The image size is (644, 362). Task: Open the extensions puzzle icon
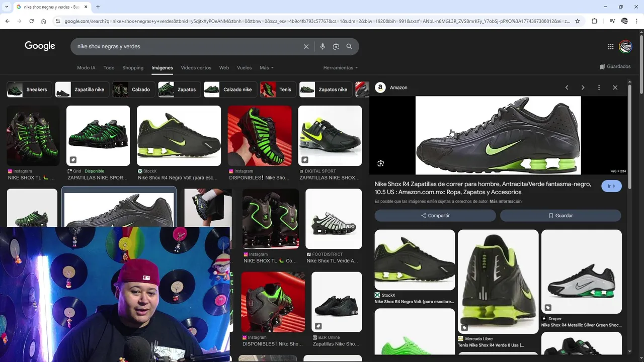click(594, 21)
